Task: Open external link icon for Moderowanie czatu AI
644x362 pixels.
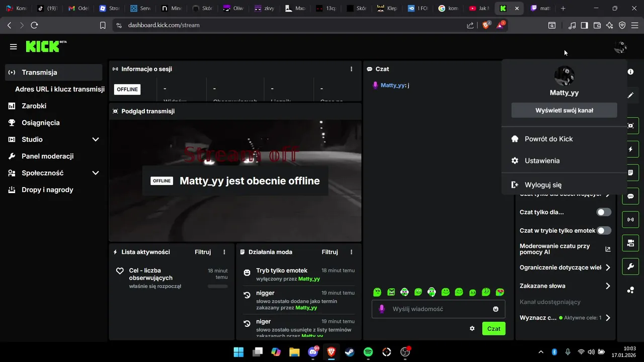Action: pos(608,249)
